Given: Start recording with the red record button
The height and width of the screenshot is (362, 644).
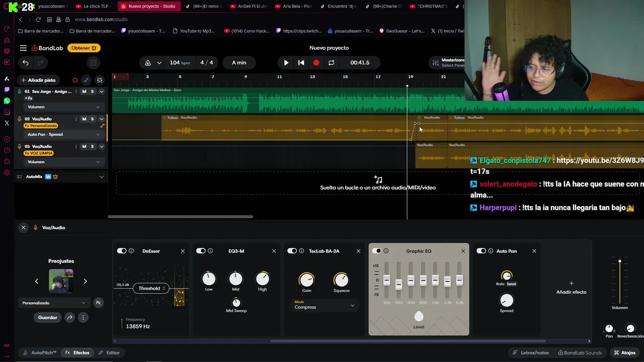Looking at the screenshot, I should (x=316, y=63).
